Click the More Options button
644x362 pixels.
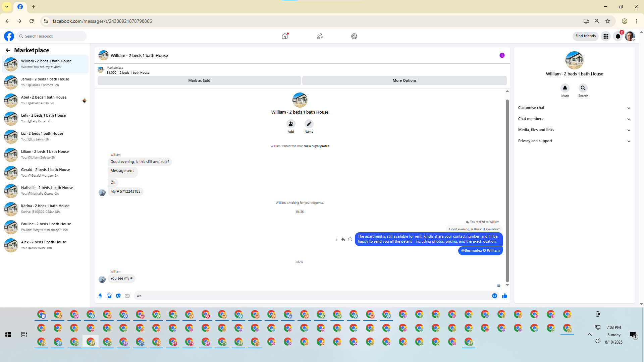click(404, 80)
